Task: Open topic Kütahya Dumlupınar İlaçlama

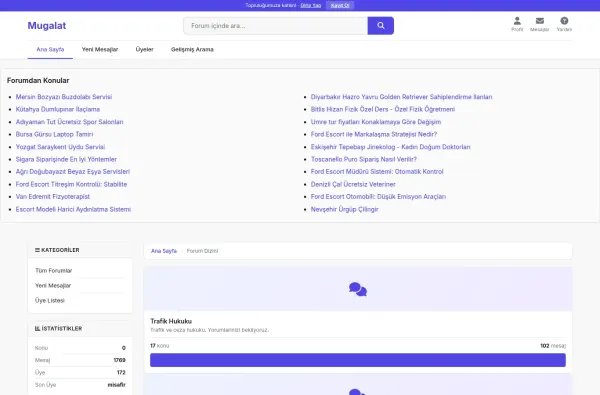Action: click(58, 109)
